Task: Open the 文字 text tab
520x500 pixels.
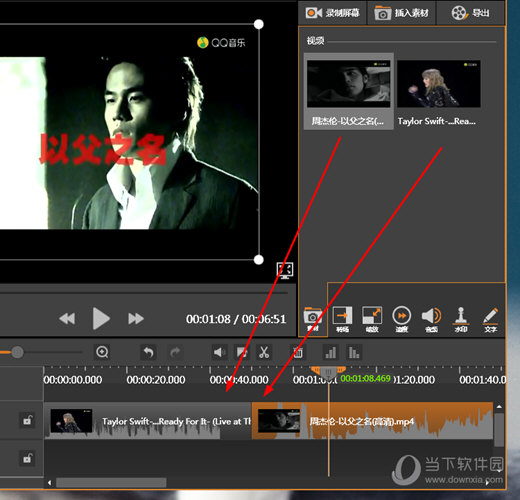Action: [491, 319]
